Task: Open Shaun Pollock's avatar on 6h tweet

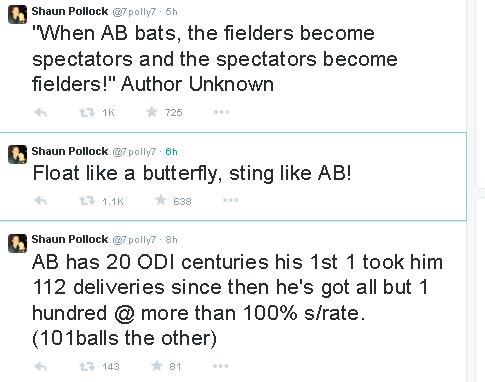Action: [x=17, y=154]
